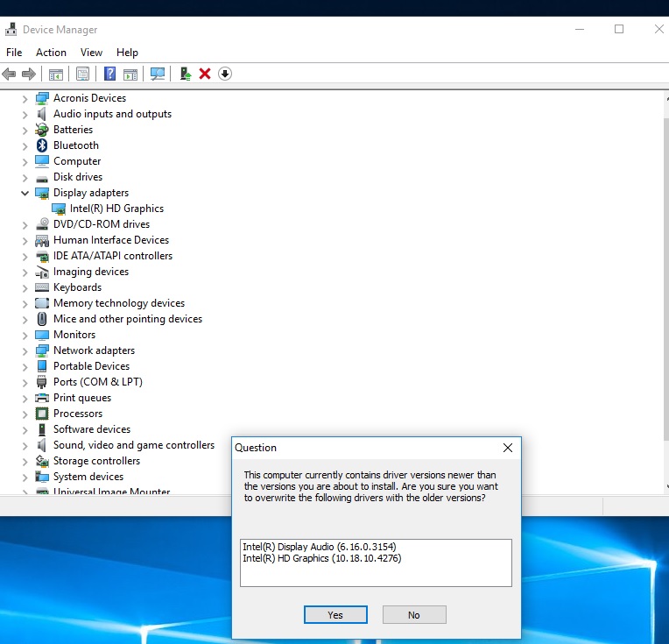The width and height of the screenshot is (669, 644).
Task: Click the Bluetooth category icon
Action: coord(42,145)
